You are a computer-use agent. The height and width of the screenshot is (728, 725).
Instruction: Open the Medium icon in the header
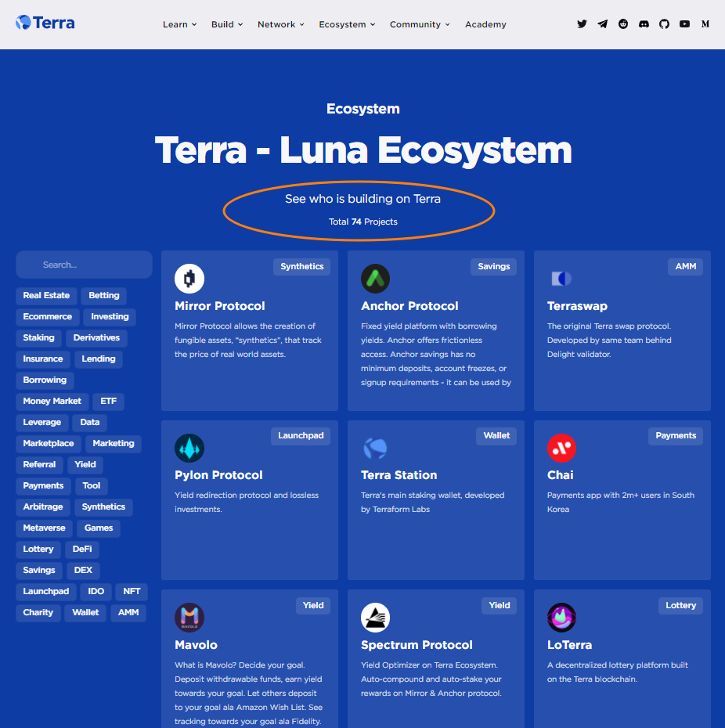(x=705, y=24)
